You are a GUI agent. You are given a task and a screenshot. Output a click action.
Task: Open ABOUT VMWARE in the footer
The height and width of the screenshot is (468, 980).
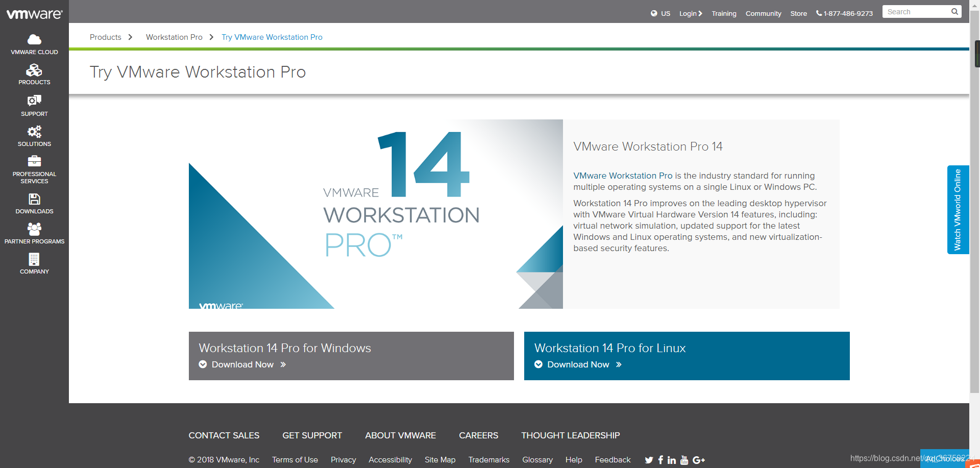tap(401, 435)
